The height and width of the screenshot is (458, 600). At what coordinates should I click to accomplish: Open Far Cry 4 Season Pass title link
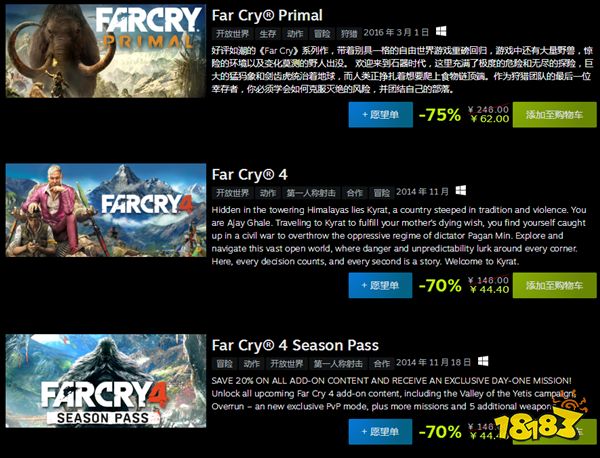[x=295, y=345]
